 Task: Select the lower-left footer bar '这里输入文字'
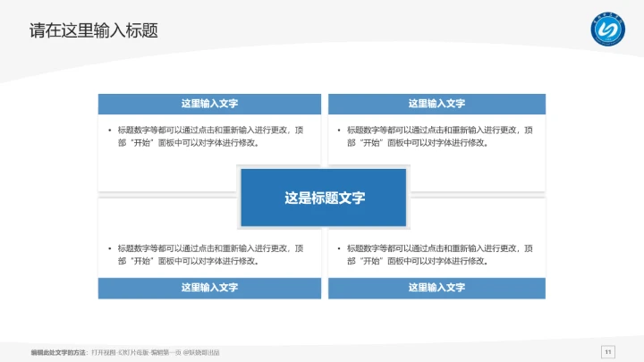point(209,288)
